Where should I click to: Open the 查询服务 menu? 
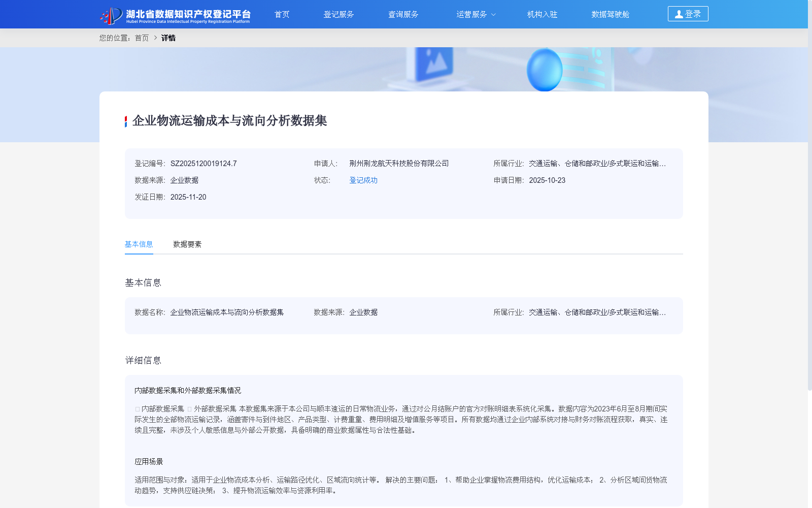coord(403,14)
